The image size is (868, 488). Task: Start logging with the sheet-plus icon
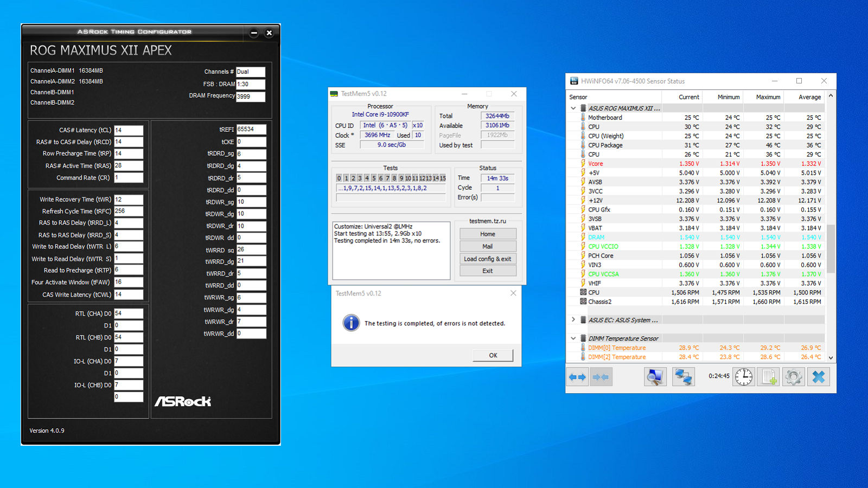pyautogui.click(x=769, y=377)
